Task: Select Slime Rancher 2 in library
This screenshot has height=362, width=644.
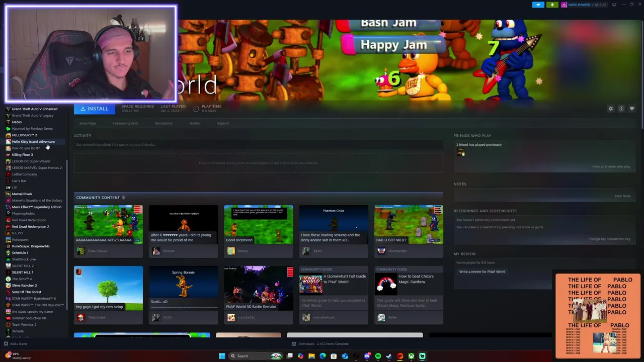Action: 24,286
